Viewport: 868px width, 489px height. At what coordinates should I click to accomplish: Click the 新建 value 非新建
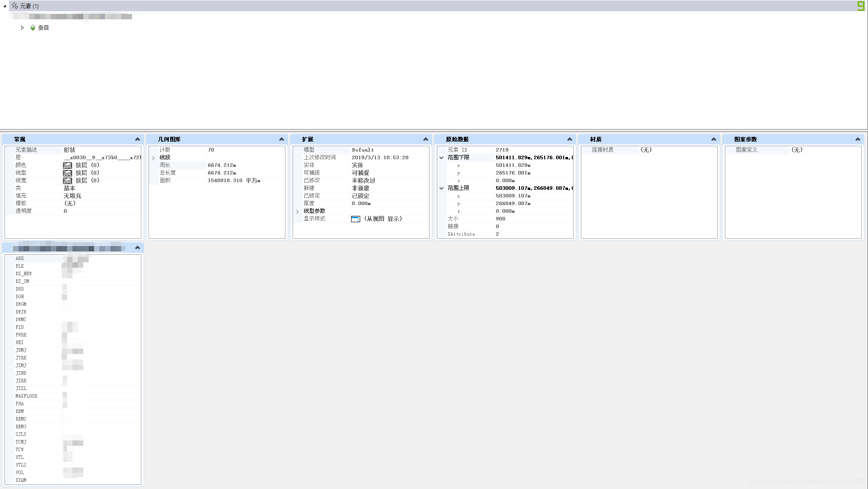(x=361, y=188)
